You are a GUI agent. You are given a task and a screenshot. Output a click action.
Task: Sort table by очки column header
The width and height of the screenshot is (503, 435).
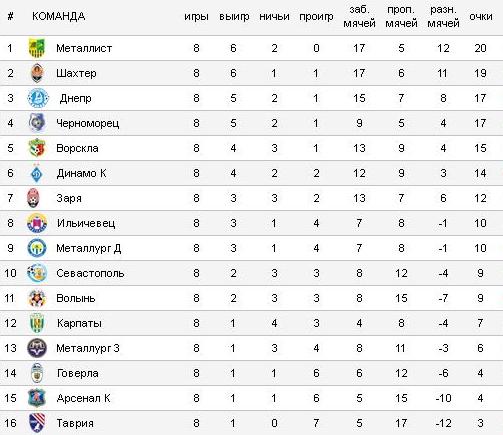coord(481,16)
